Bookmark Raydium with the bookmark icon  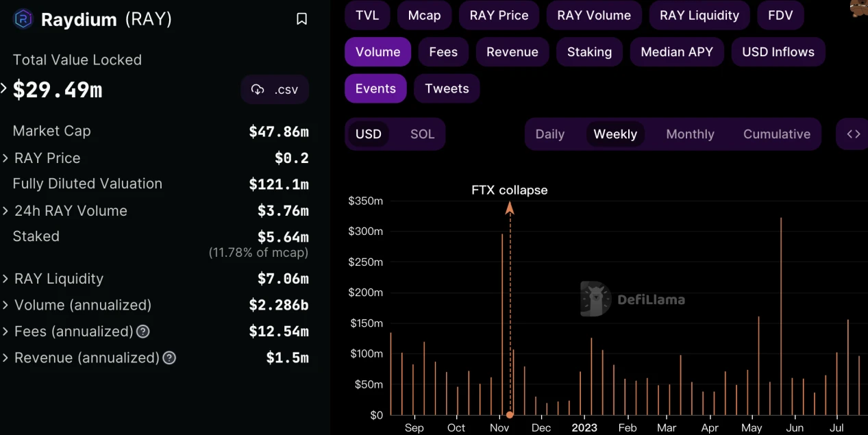(x=301, y=19)
